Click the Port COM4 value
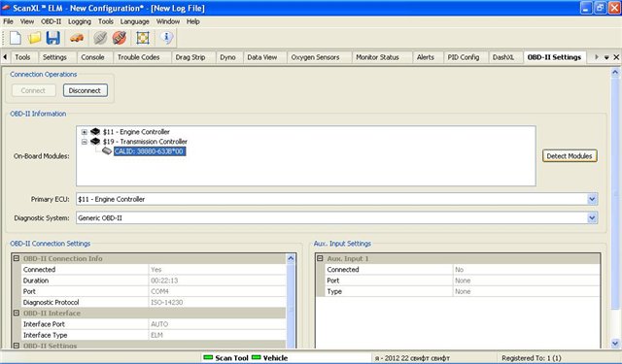 point(159,291)
